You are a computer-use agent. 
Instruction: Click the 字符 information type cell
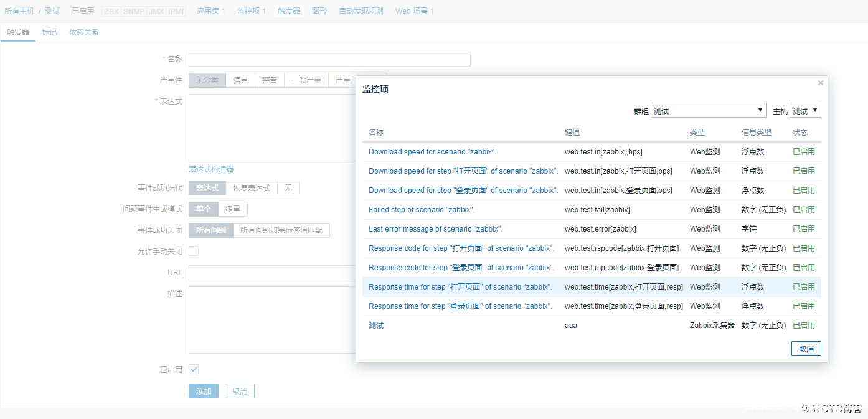click(749, 228)
